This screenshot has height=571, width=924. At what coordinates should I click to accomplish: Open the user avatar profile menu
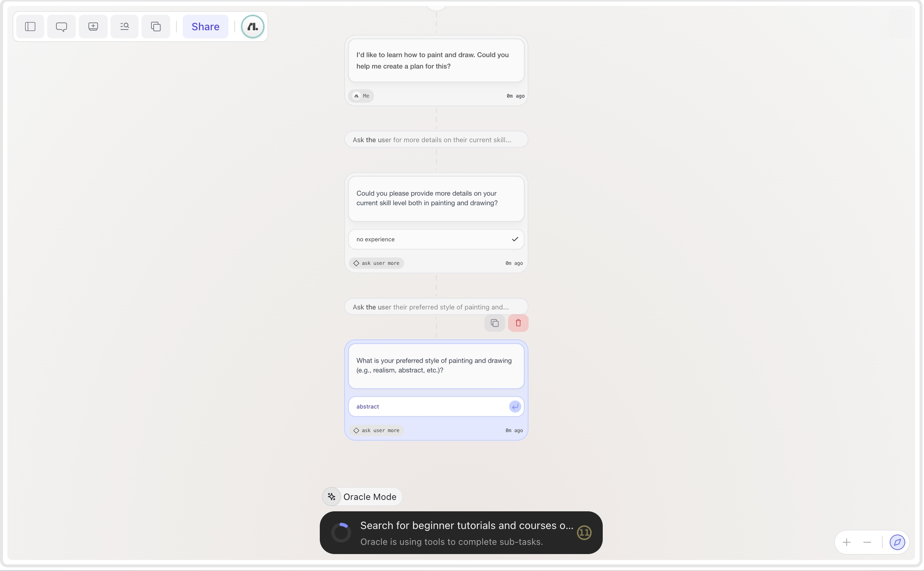coord(252,26)
